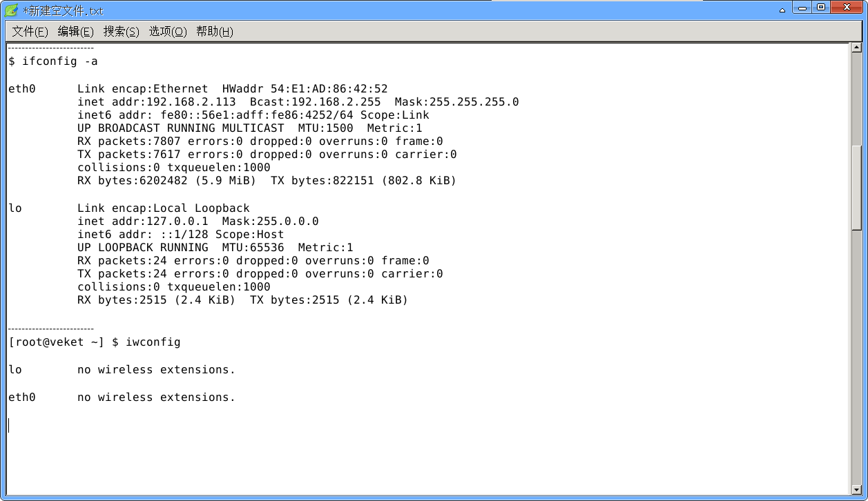
Task: Close the 新建空文件.txt window
Action: pos(847,8)
